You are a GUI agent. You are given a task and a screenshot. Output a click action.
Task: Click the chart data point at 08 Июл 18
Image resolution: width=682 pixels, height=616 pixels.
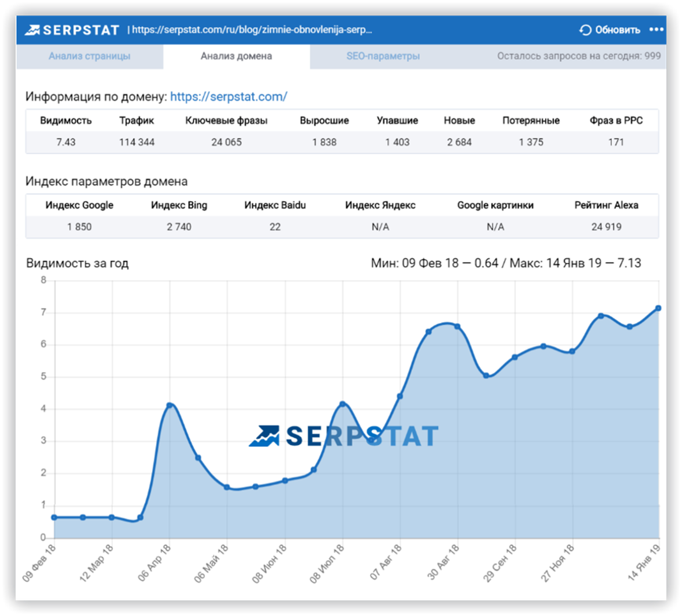343,404
